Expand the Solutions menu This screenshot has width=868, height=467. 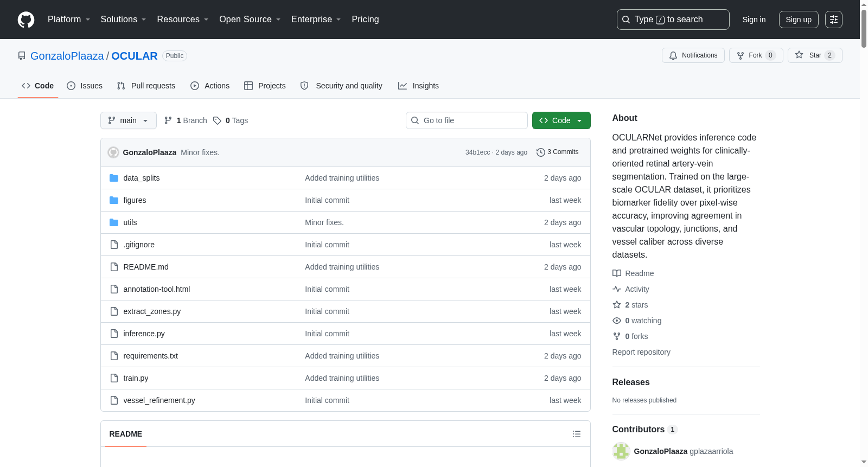click(123, 20)
